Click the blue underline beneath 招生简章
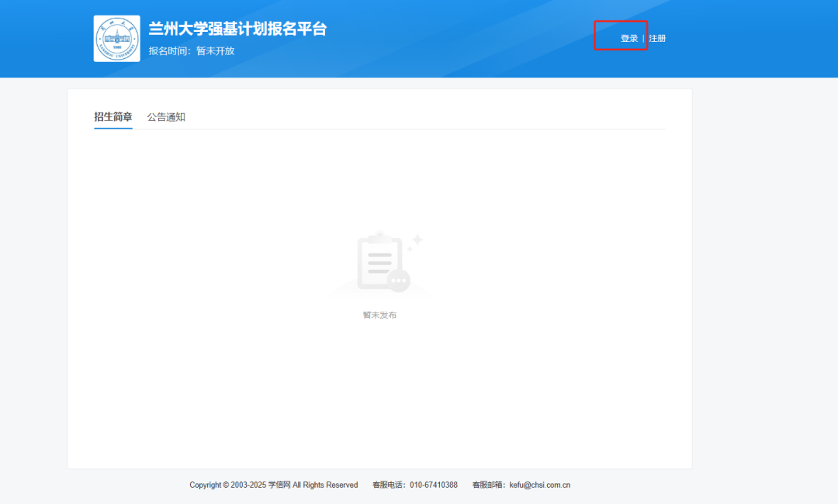 (x=113, y=128)
